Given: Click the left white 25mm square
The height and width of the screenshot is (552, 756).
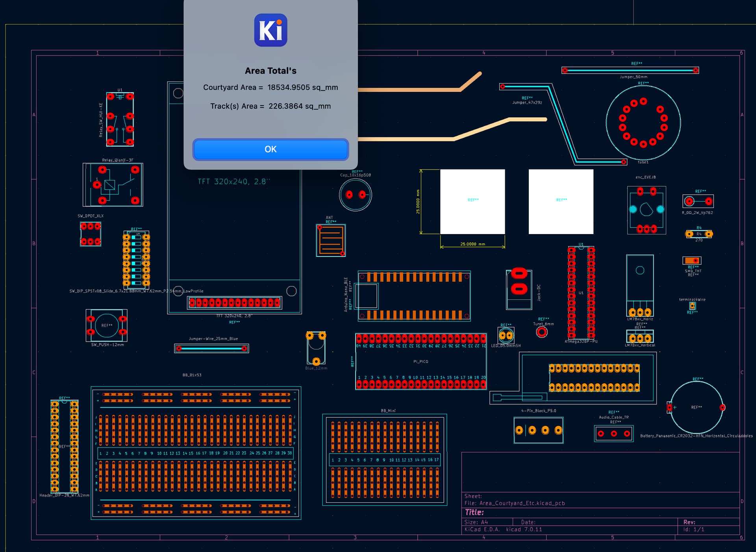Looking at the screenshot, I should coord(472,202).
